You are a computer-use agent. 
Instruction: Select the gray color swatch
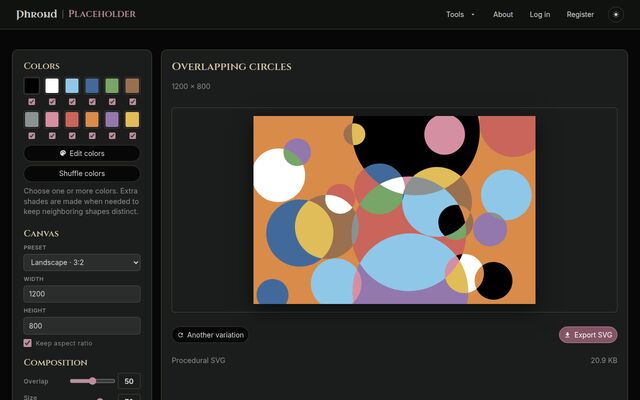[32, 120]
